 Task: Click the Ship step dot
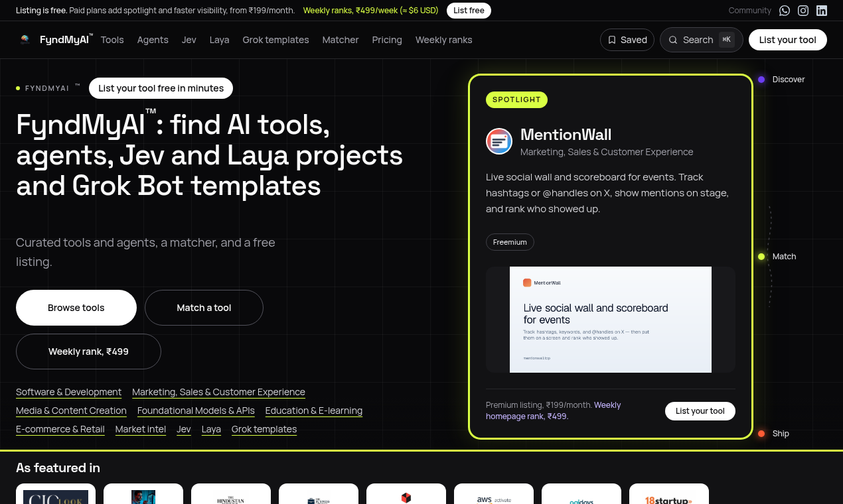pos(761,434)
